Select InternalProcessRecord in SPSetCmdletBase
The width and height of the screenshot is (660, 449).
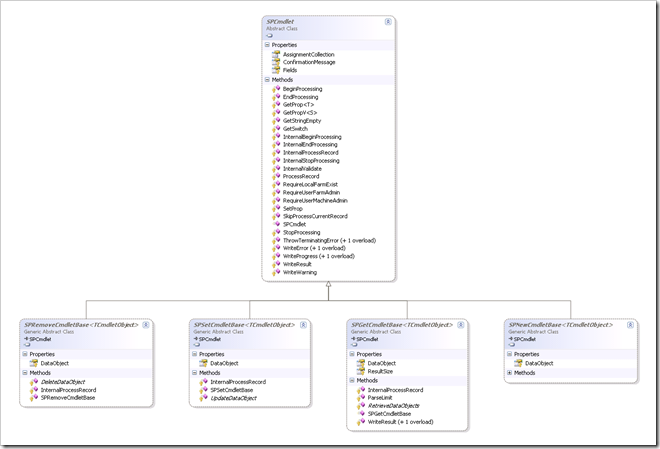tap(238, 382)
